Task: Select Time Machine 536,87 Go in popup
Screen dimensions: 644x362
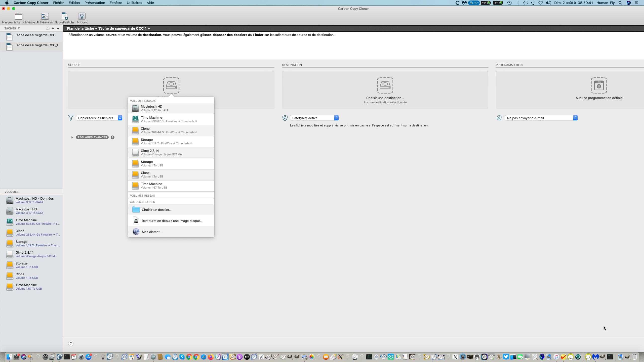Action: [x=171, y=119]
